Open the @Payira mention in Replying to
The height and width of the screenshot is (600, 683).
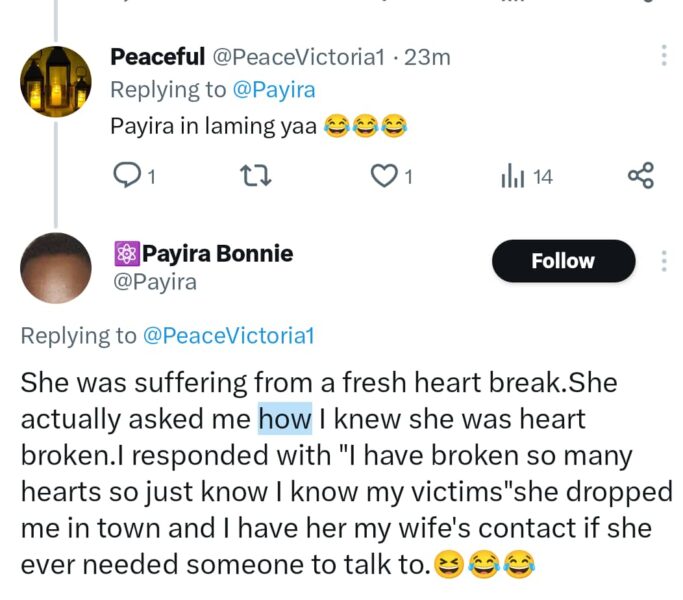(x=273, y=90)
